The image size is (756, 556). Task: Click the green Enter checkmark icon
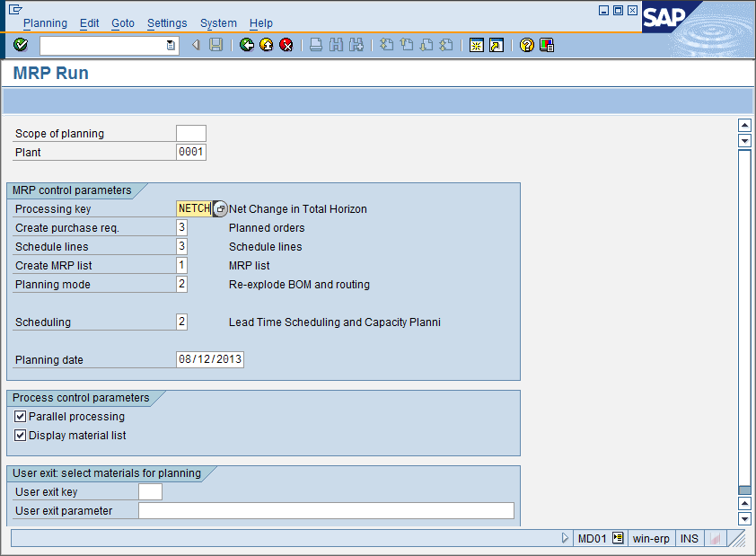point(21,45)
